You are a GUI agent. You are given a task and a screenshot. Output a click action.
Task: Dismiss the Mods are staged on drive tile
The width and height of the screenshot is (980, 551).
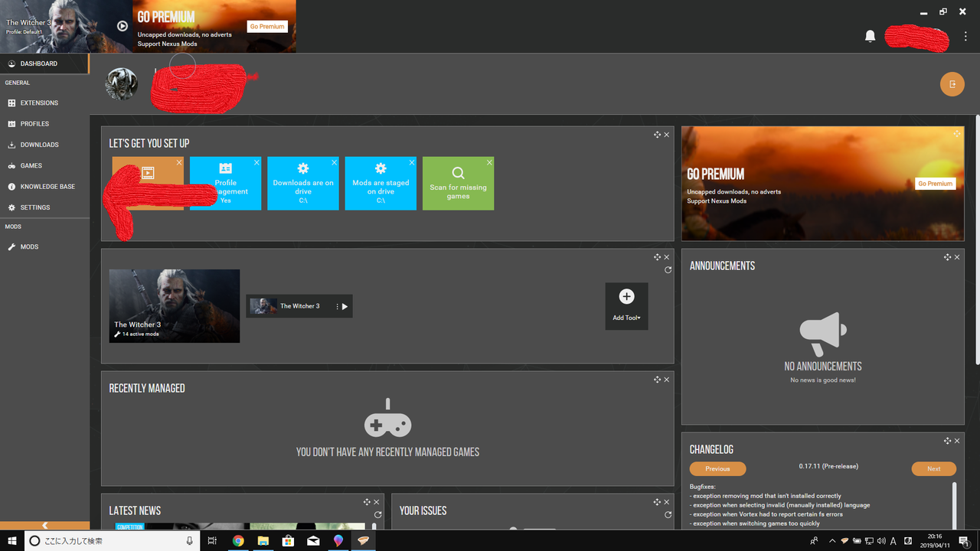point(412,162)
